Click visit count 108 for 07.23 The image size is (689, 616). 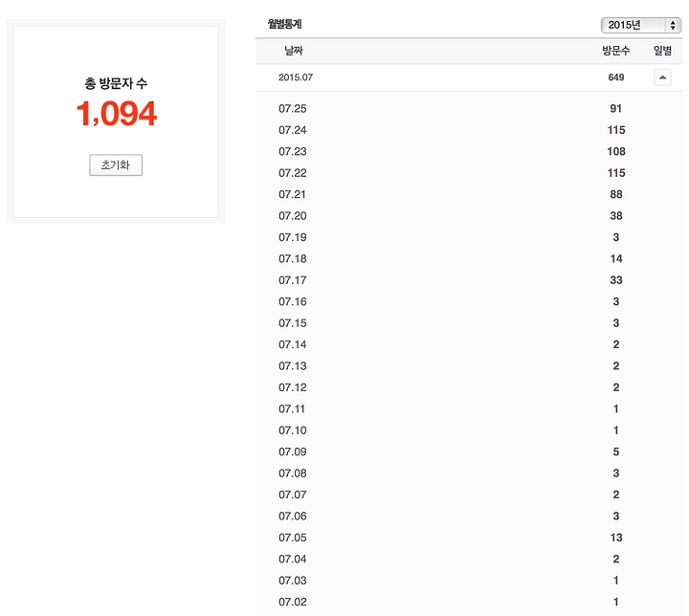(x=616, y=151)
